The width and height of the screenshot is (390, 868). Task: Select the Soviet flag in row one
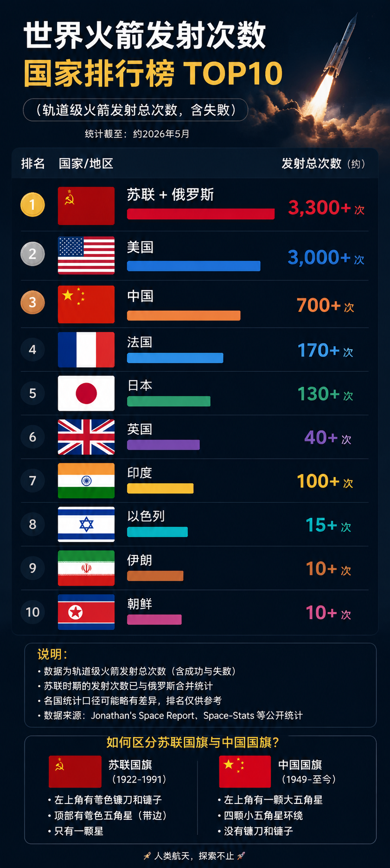point(86,206)
